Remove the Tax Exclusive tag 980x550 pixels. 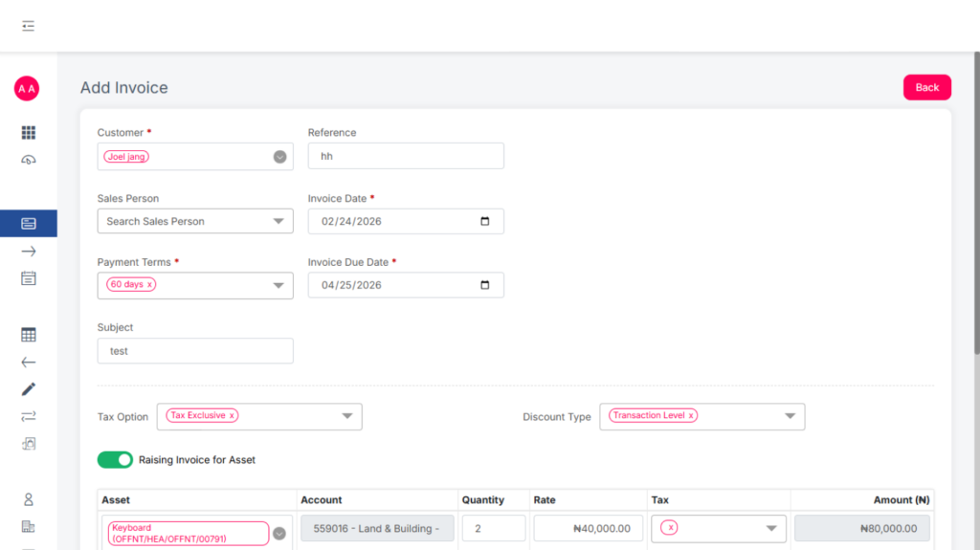coord(232,416)
